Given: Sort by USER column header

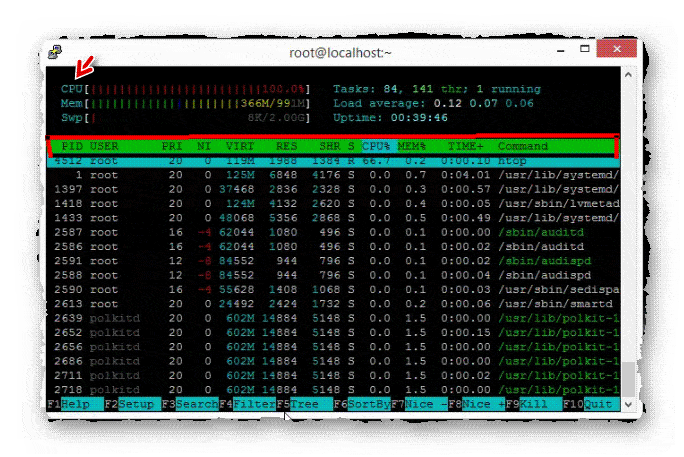Looking at the screenshot, I should [x=104, y=146].
